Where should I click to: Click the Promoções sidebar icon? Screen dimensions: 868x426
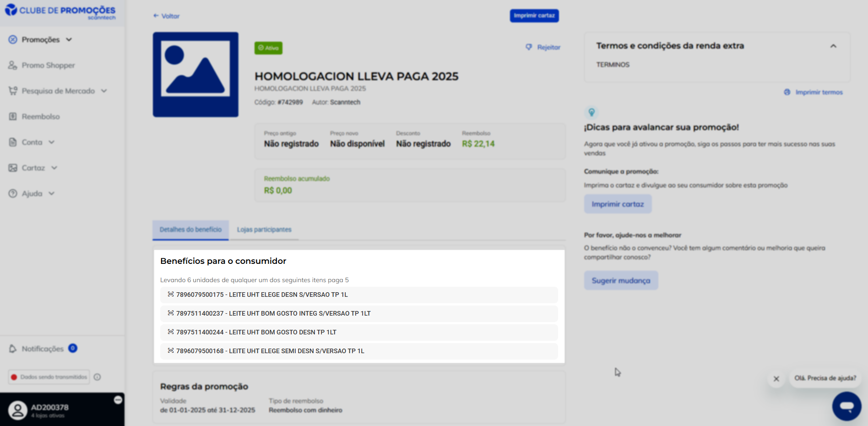pyautogui.click(x=13, y=39)
